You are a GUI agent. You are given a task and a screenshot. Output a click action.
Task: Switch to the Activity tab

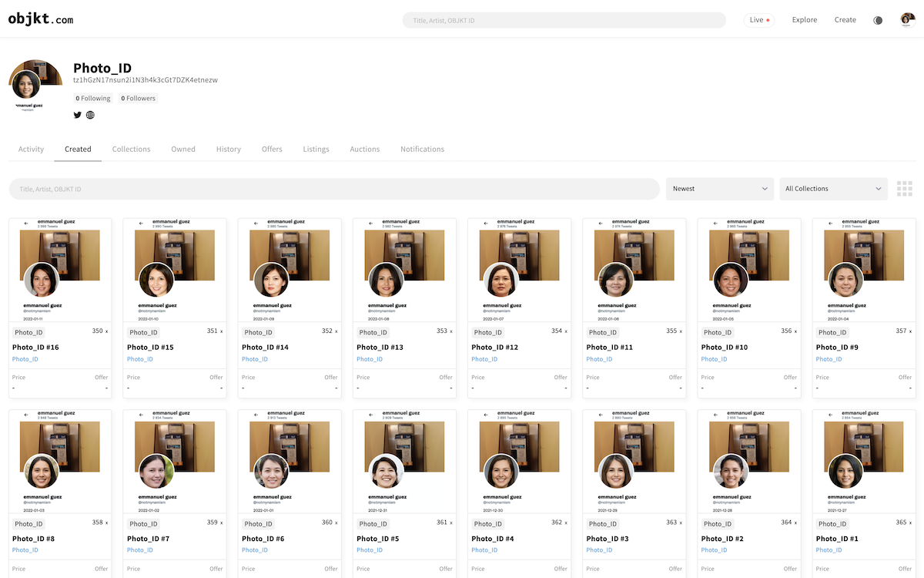click(32, 150)
